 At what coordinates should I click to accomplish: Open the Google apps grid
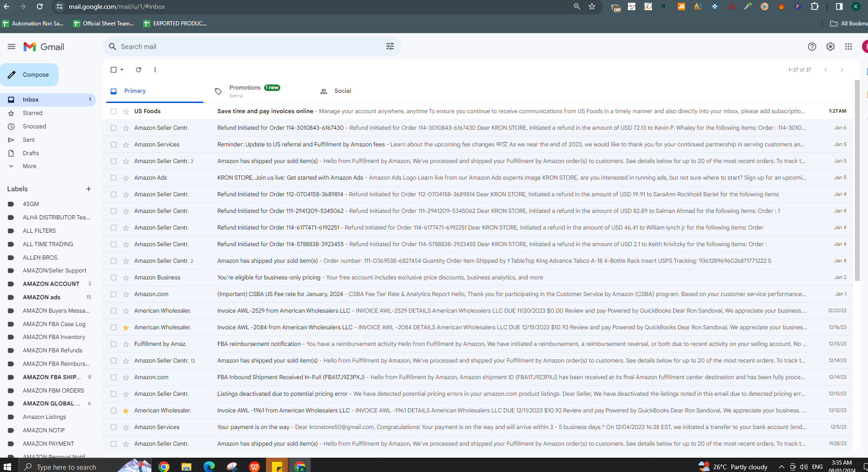[x=848, y=47]
